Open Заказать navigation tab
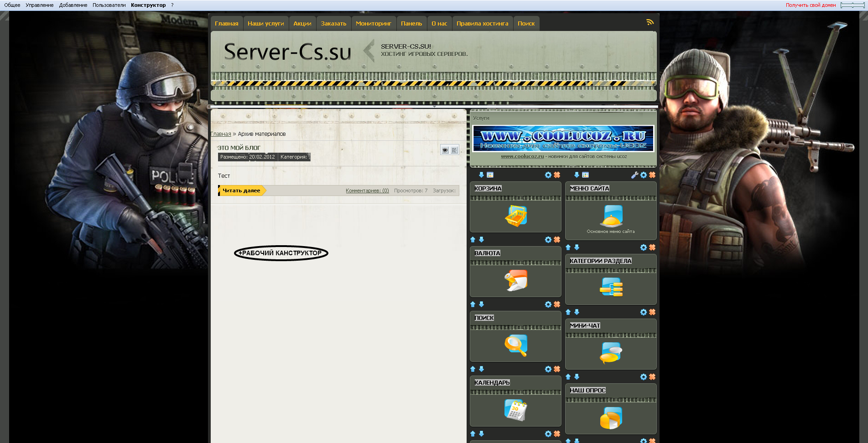Image resolution: width=868 pixels, height=443 pixels. 333,24
